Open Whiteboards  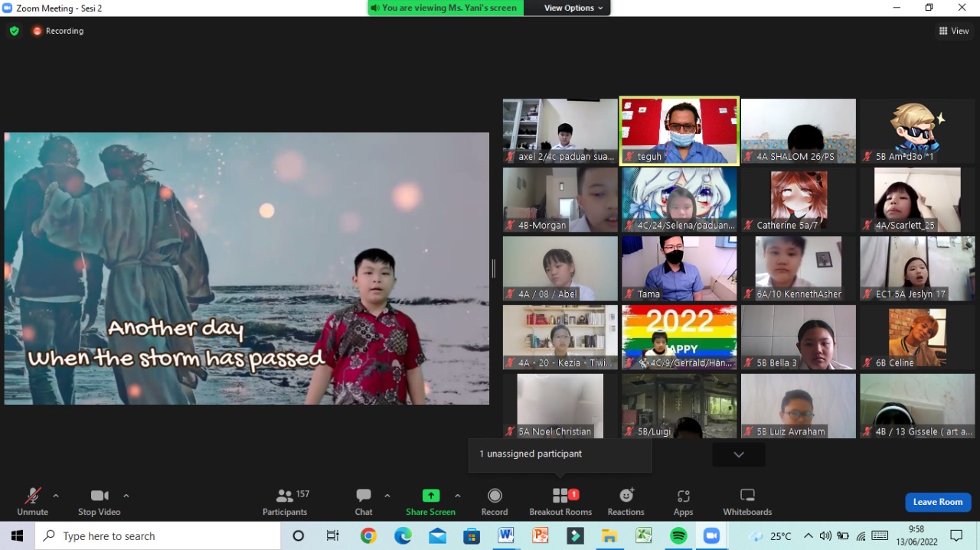click(747, 502)
